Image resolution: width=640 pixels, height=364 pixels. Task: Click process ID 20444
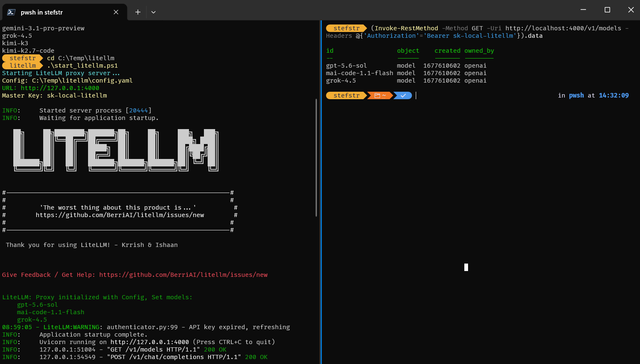138,110
